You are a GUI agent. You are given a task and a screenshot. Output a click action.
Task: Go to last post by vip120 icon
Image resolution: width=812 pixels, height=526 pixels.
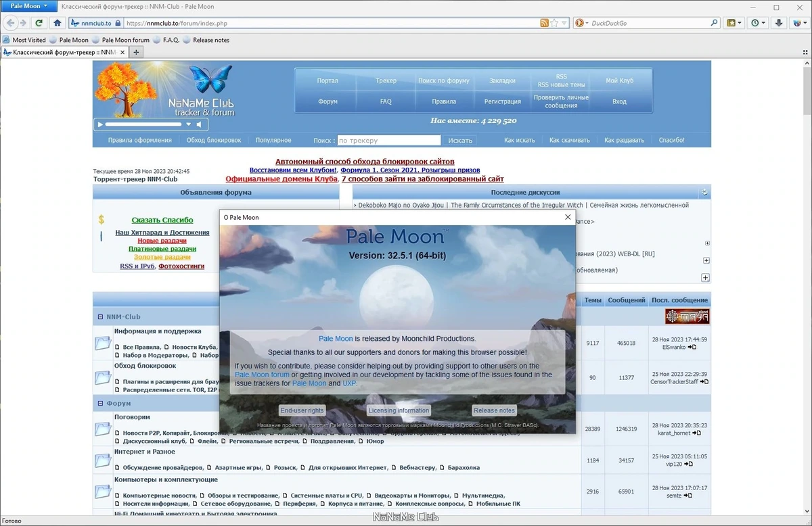[689, 464]
